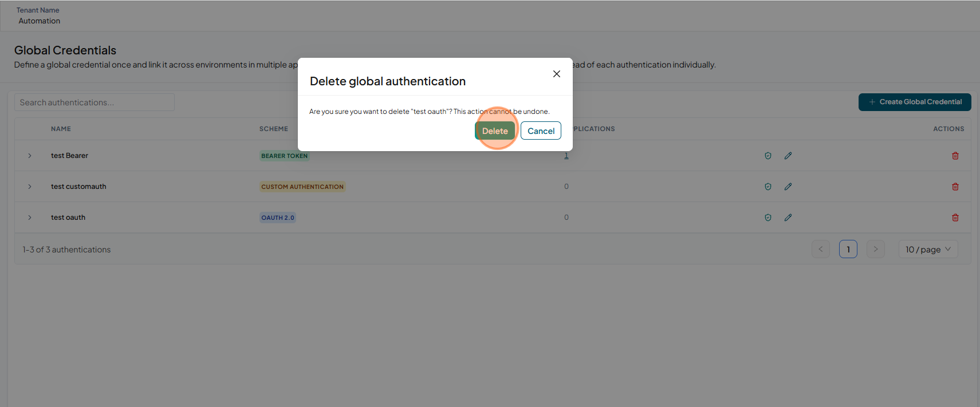980x407 pixels.
Task: Click the test customauth name cell
Action: (x=78, y=187)
